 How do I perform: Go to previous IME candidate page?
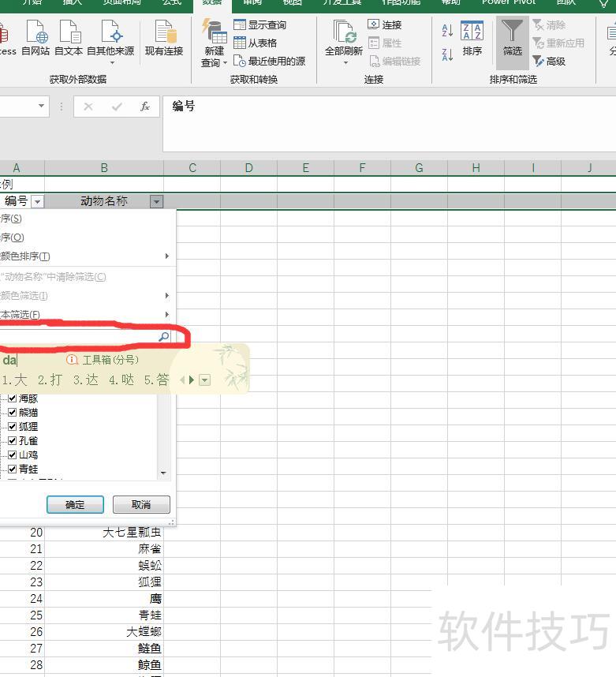click(182, 380)
